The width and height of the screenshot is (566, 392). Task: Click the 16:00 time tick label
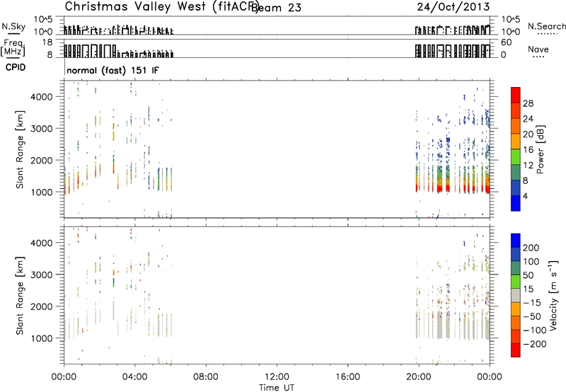[x=348, y=377]
